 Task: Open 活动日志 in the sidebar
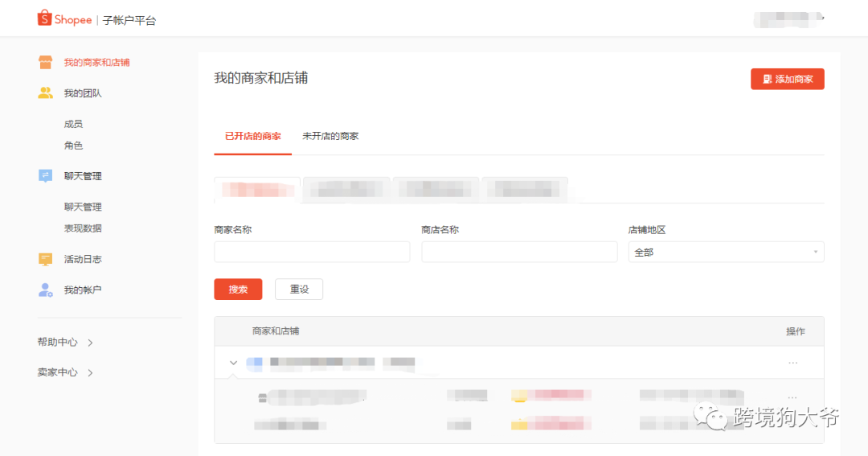click(83, 259)
